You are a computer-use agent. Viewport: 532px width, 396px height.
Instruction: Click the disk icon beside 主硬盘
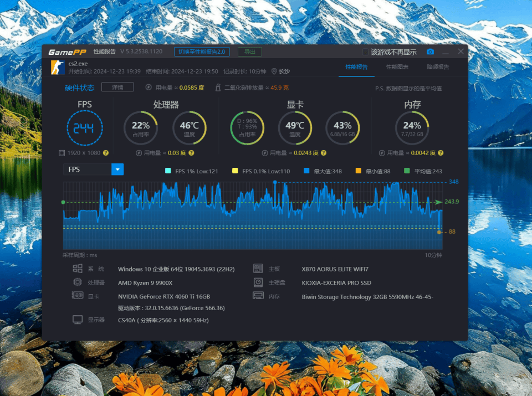[258, 282]
